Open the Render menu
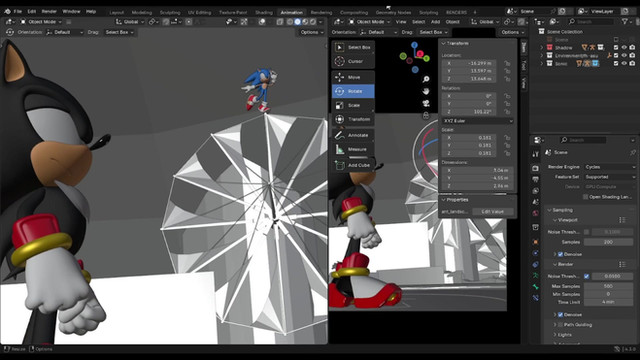The width and height of the screenshot is (640, 360). coord(49,11)
